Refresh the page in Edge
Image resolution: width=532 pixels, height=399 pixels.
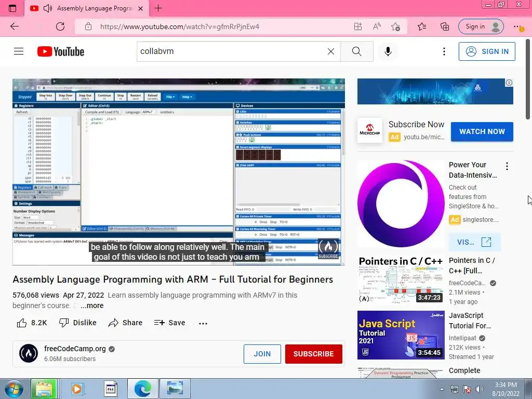pyautogui.click(x=60, y=26)
